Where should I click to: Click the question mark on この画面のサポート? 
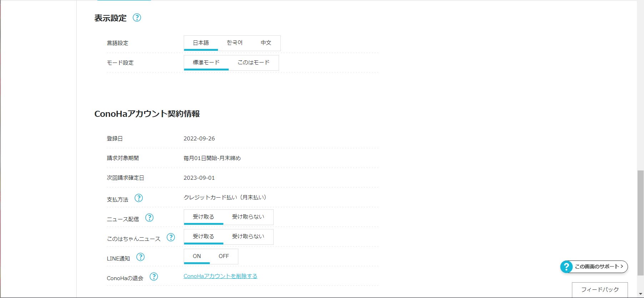tap(566, 267)
